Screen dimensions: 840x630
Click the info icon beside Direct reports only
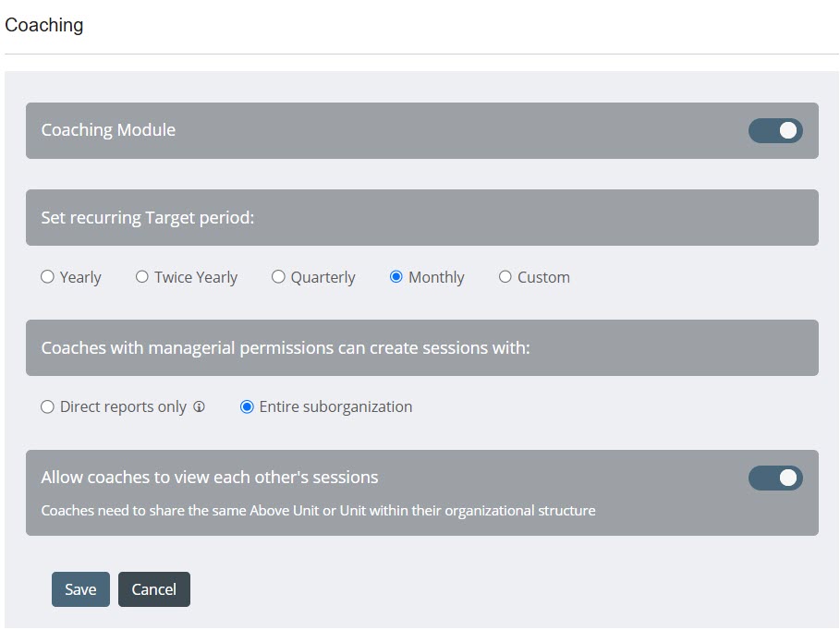(199, 407)
